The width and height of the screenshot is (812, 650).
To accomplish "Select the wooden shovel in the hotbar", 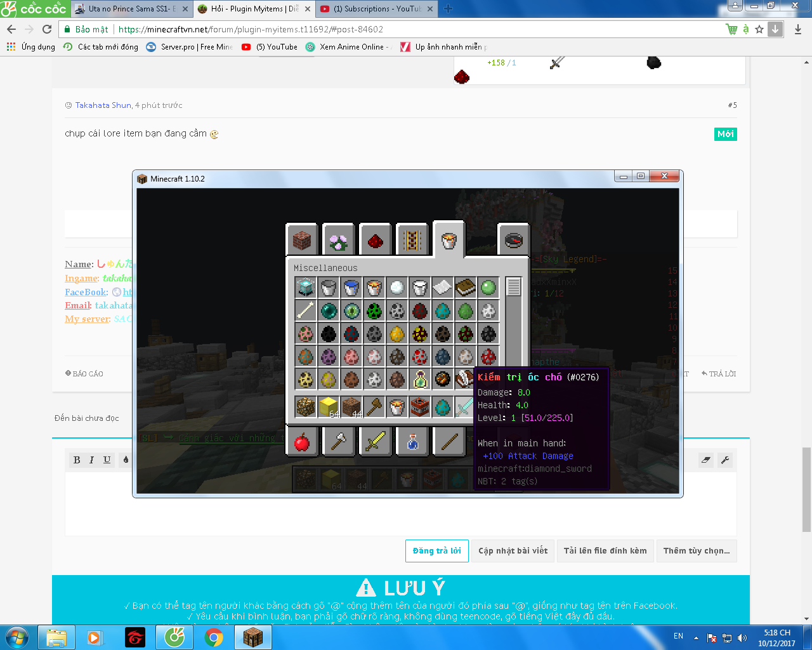I will [x=374, y=407].
